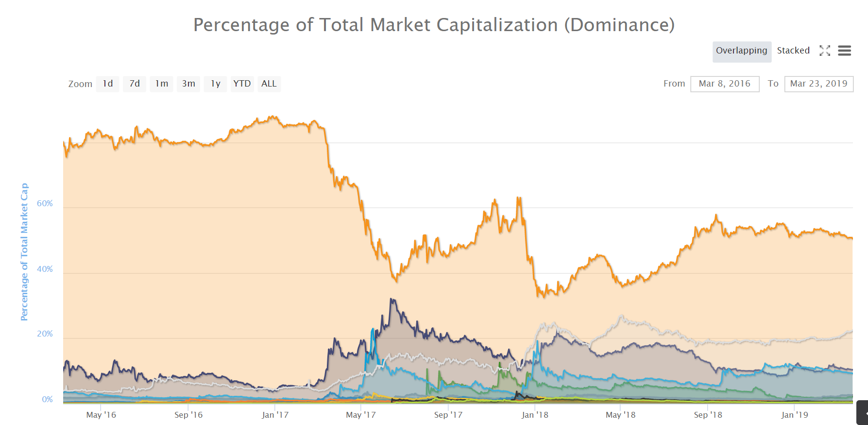Select YTD zoom range
The height and width of the screenshot is (425, 868).
point(242,84)
